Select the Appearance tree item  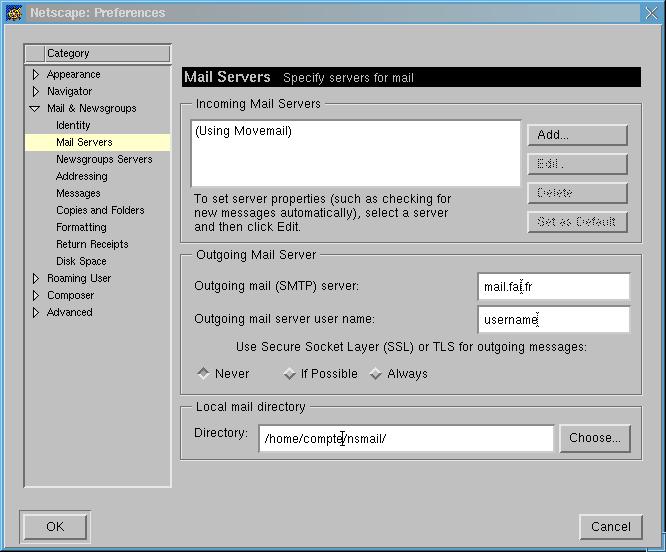point(73,74)
